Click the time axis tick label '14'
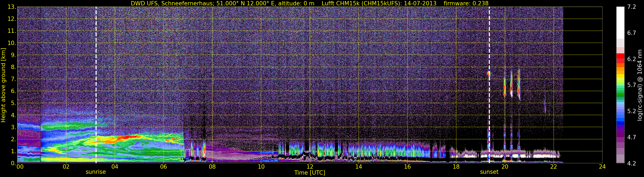This screenshot has height=177, width=644. pos(358,167)
